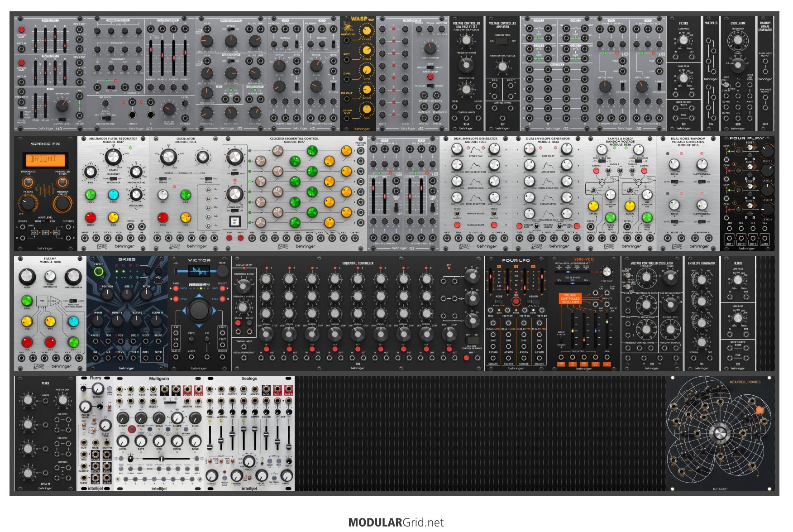The image size is (793, 532).
Task: Click the CLEAR button on Multigrain
Action: pyautogui.click(x=131, y=469)
